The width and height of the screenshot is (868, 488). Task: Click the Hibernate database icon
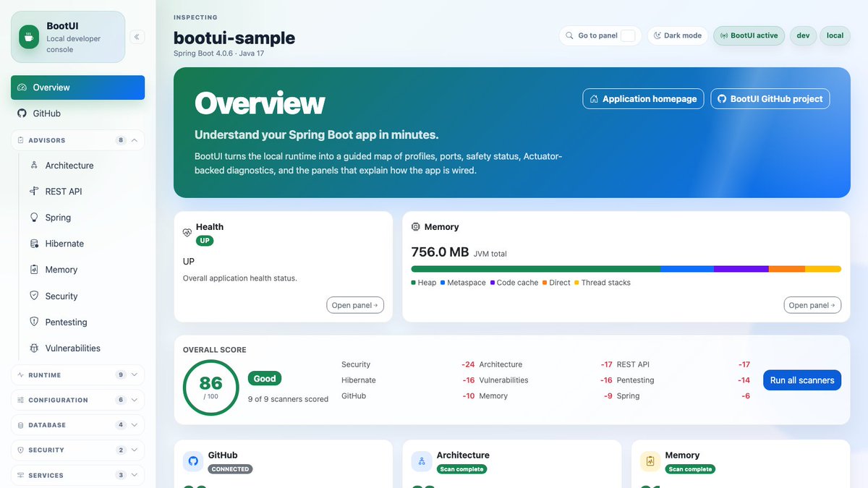pos(34,244)
